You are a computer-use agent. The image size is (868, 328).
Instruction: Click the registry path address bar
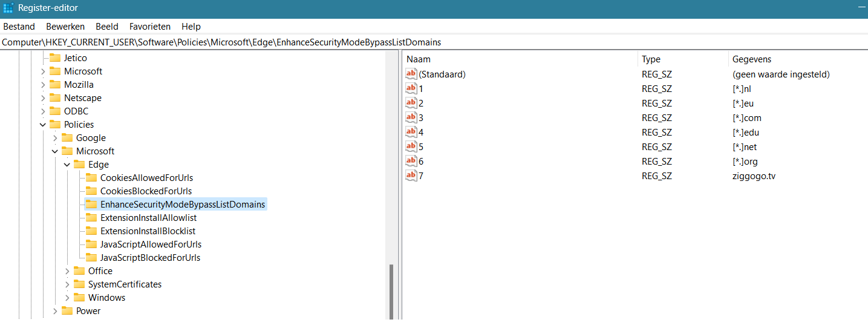(434, 42)
